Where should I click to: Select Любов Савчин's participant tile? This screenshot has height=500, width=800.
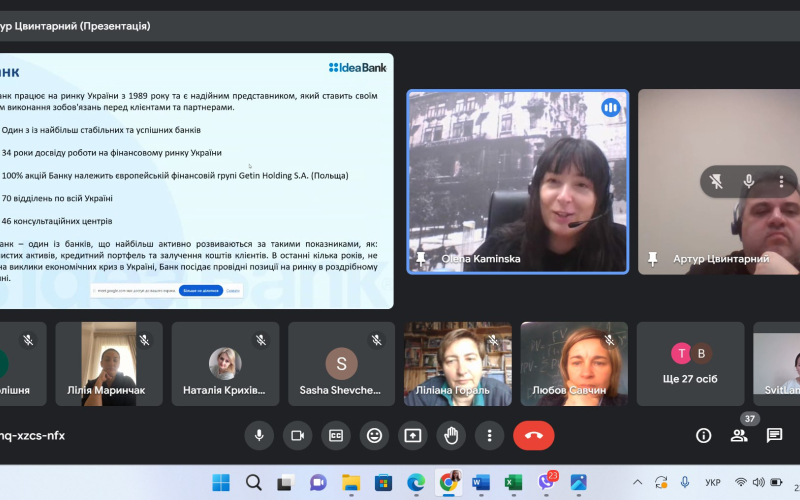coord(574,364)
